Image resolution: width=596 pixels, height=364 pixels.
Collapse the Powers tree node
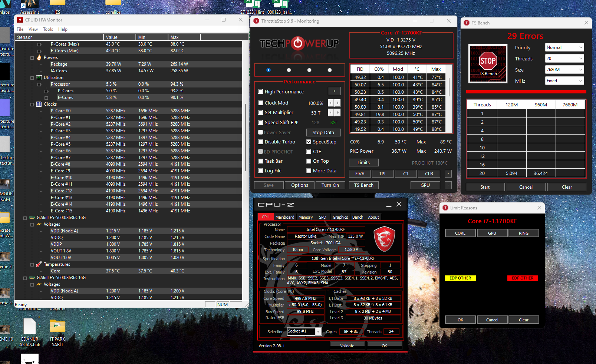32,57
